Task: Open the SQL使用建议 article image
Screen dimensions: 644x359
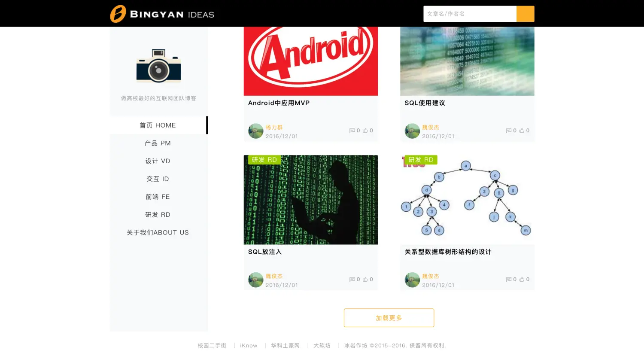Action: coord(467,61)
